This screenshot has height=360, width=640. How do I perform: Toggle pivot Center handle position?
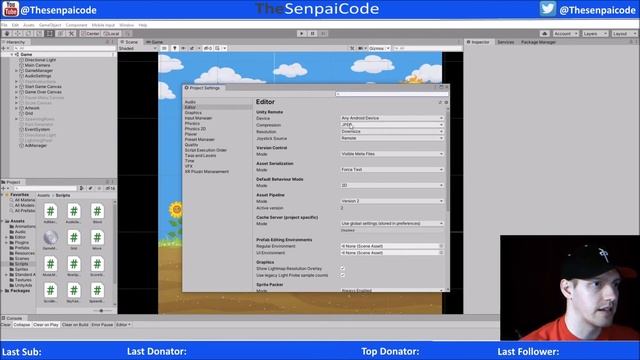(x=90, y=33)
